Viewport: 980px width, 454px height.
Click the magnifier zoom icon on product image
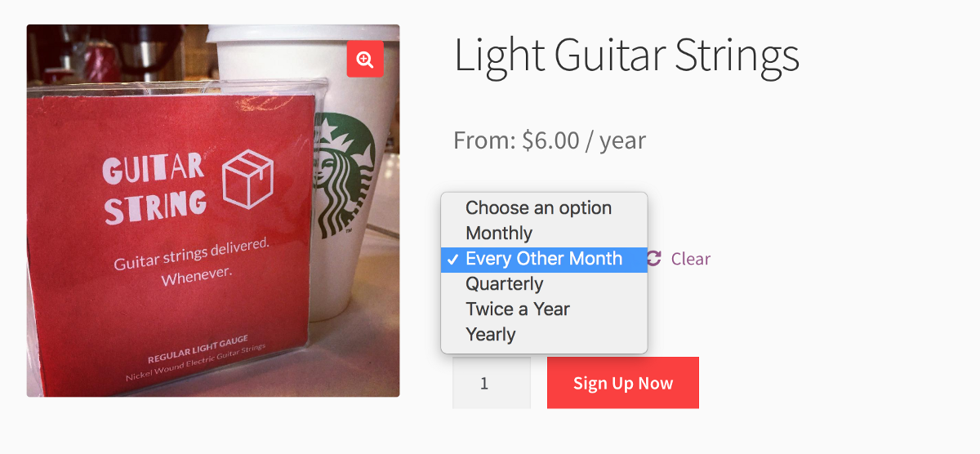365,60
